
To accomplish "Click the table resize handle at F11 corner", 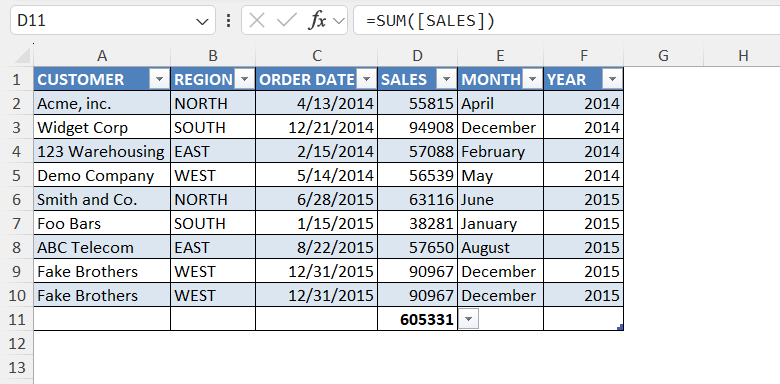I will coord(620,327).
